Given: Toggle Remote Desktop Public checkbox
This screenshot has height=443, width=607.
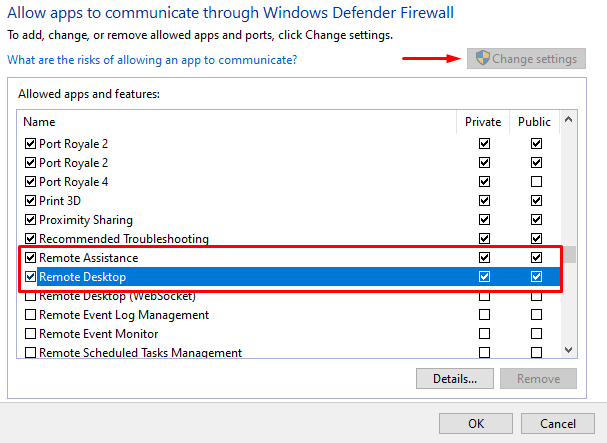Looking at the screenshot, I should pos(536,277).
